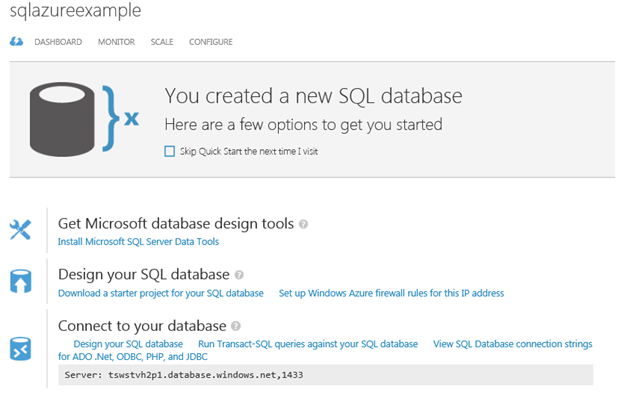This screenshot has height=407, width=624.
Task: Open Install Microsoft SQL Server Data Tools link
Action: 138,241
